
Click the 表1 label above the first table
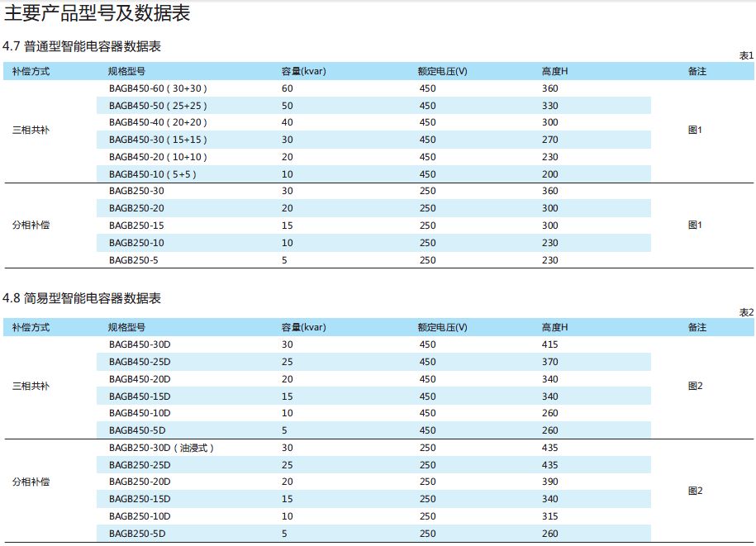pyautogui.click(x=746, y=55)
